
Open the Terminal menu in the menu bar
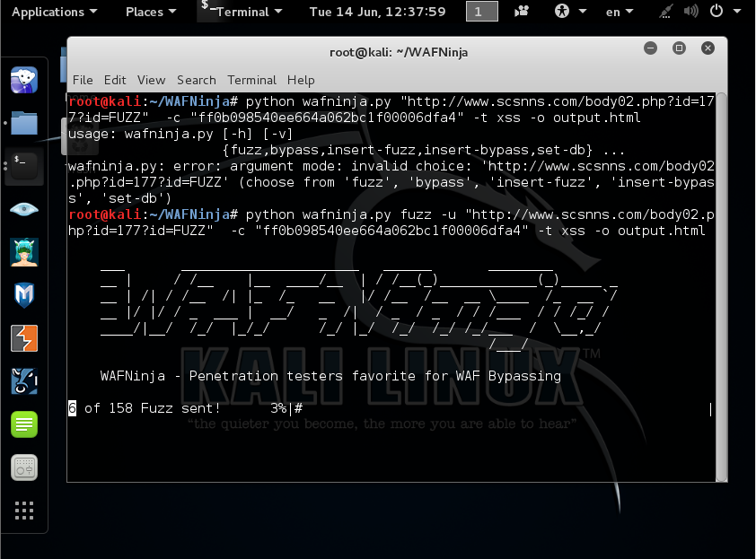pos(251,80)
